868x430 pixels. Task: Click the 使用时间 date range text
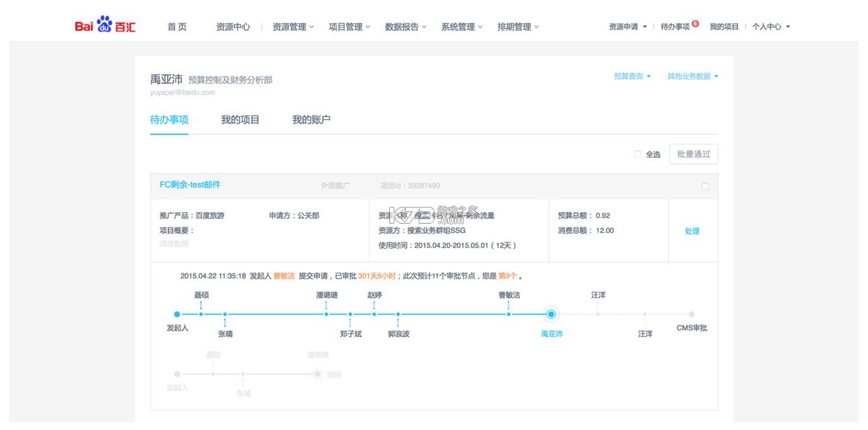447,245
